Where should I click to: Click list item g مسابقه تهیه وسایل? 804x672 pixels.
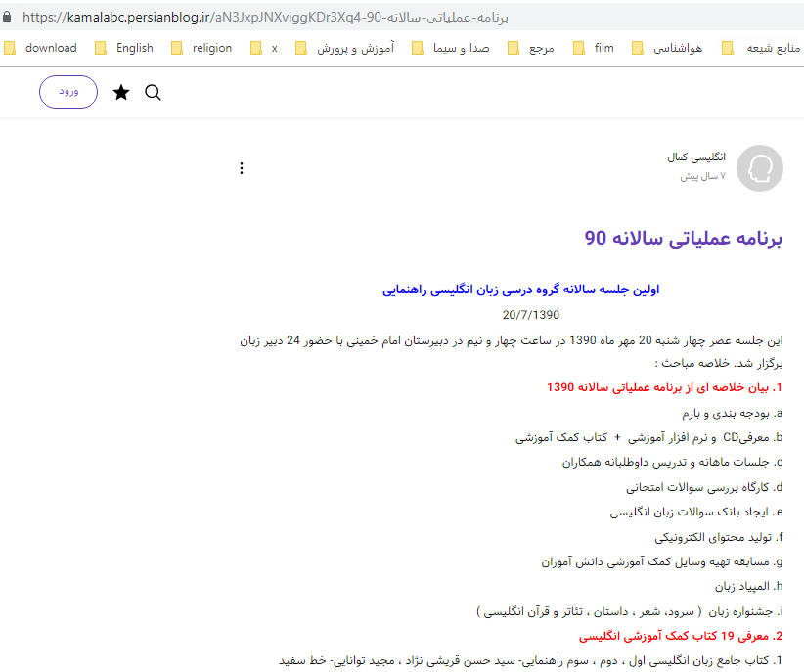662,561
